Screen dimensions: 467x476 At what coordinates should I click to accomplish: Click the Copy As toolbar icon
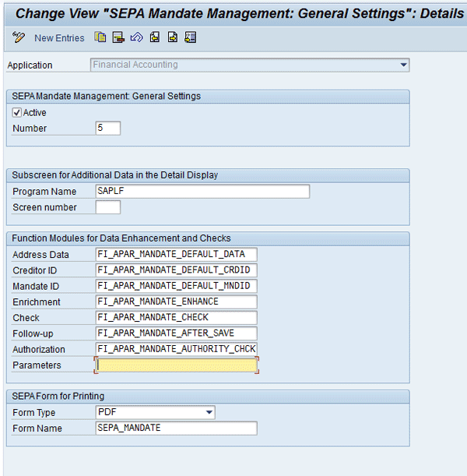pyautogui.click(x=100, y=37)
